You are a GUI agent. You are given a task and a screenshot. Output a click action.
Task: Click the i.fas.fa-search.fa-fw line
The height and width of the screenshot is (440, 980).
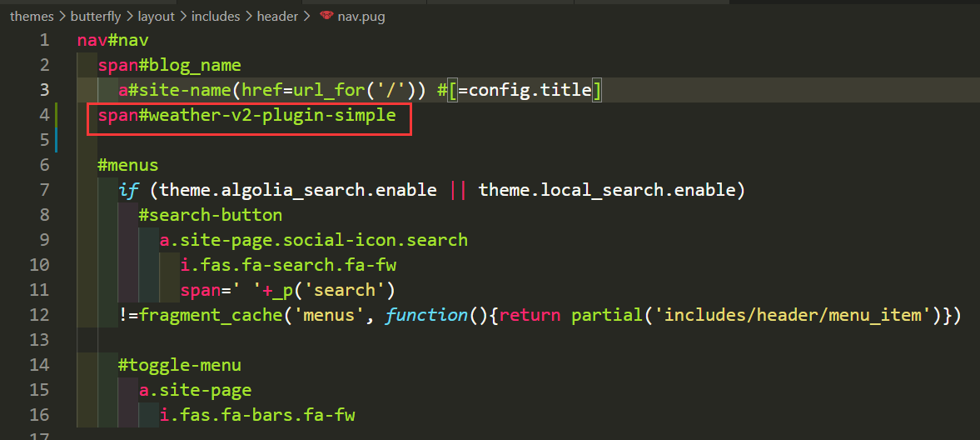(288, 265)
